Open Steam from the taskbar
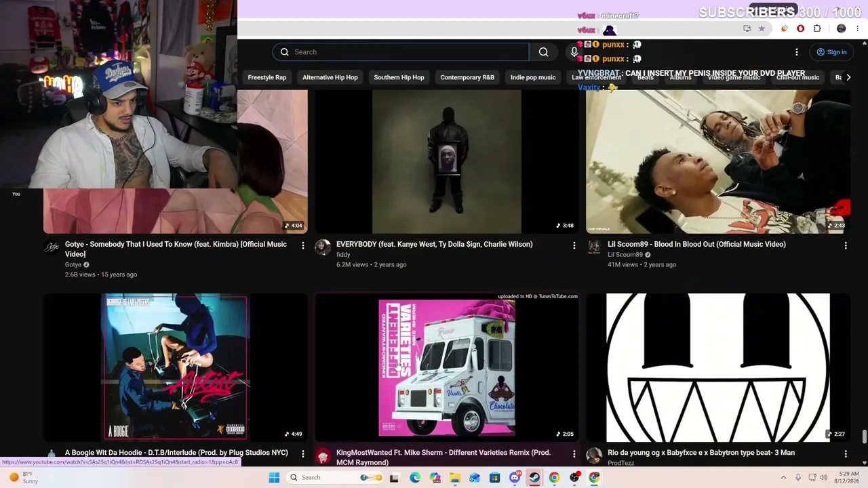This screenshot has width=868, height=488. (534, 477)
